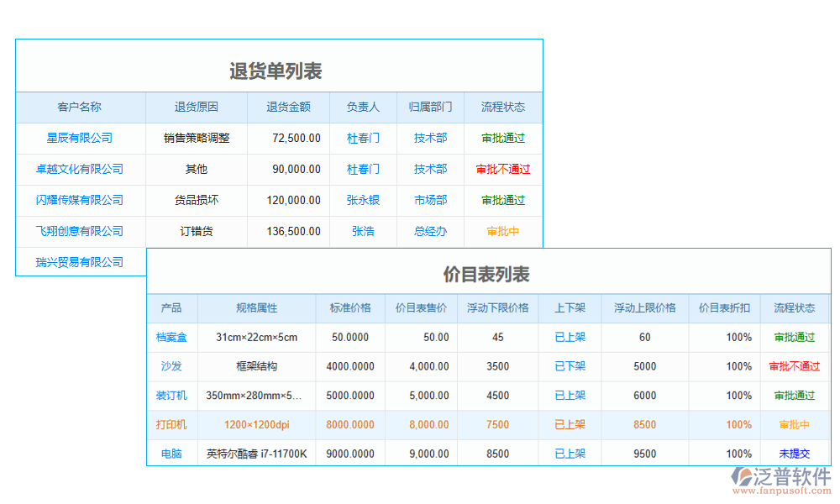The width and height of the screenshot is (840, 504).
Task: Click the 标准价格 column header
Action: pos(350,308)
